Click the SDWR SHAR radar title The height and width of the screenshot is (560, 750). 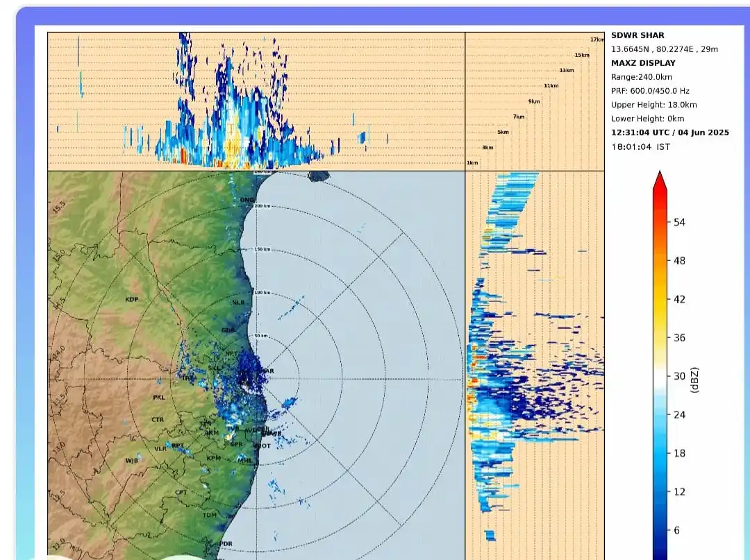click(637, 35)
